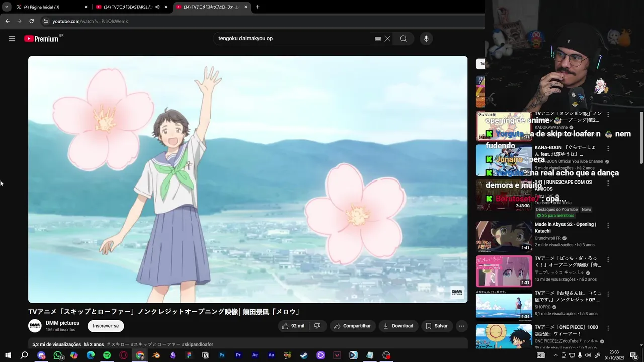Share the video via Compartilhar

[x=352, y=326]
